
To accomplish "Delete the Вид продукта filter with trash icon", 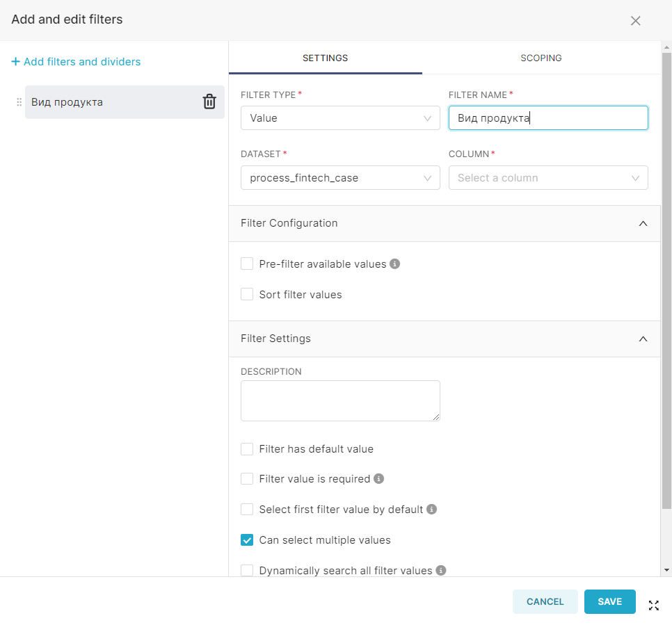I will click(x=209, y=102).
